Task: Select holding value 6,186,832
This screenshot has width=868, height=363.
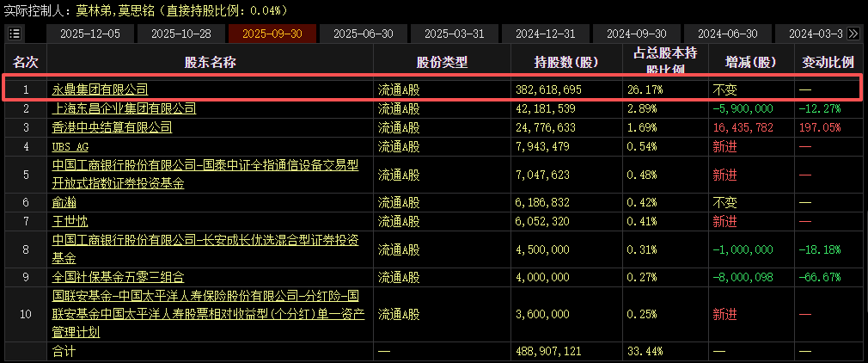Action: coord(544,202)
